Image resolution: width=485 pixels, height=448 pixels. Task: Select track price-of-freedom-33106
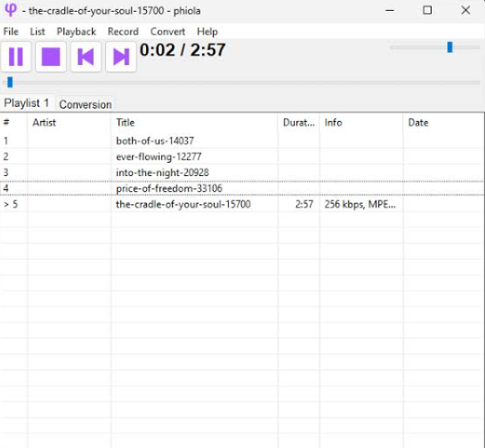point(242,189)
